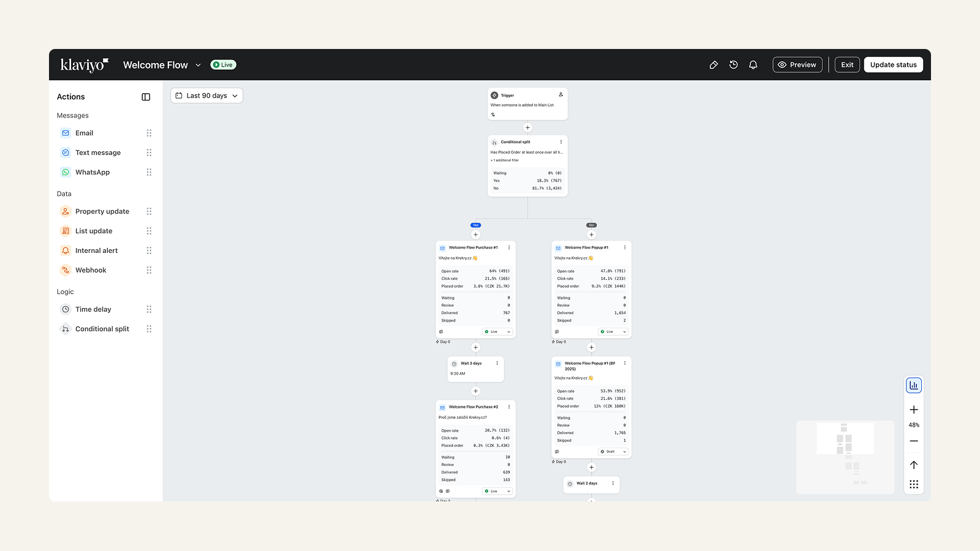Screen dimensions: 980x551
Task: Expand the Welcome Flow name dropdown
Action: [x=198, y=65]
